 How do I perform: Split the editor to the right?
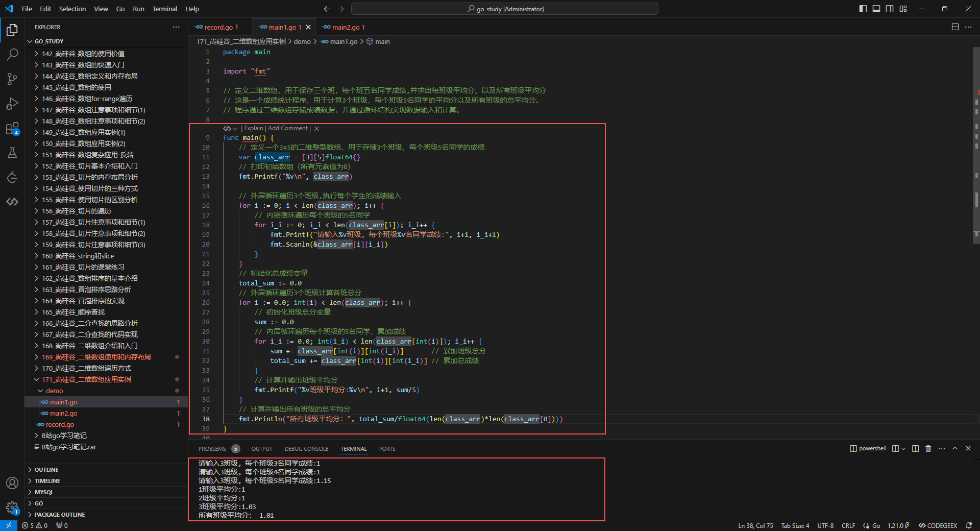955,27
